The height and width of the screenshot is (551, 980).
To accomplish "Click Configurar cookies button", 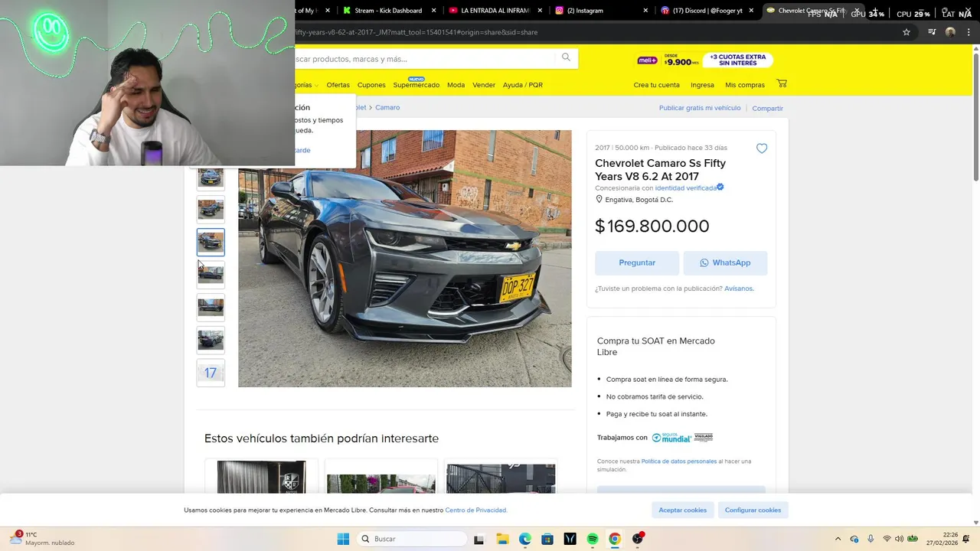I will click(x=753, y=510).
